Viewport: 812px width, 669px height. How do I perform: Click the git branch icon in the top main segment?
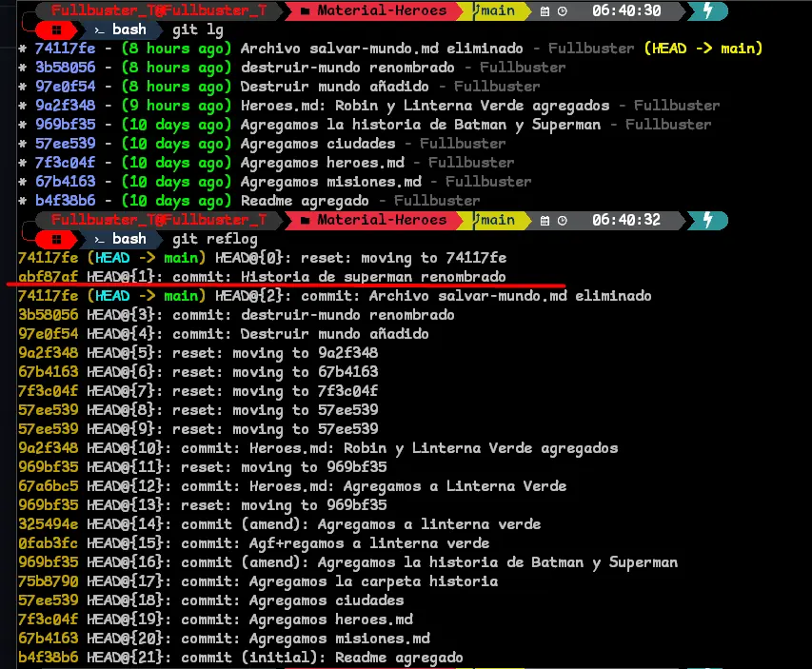point(475,11)
